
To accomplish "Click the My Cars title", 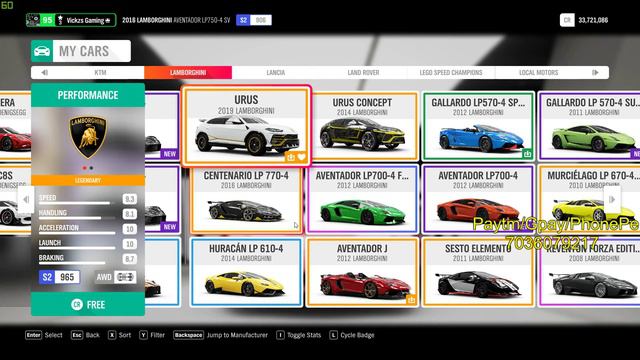I will click(84, 51).
